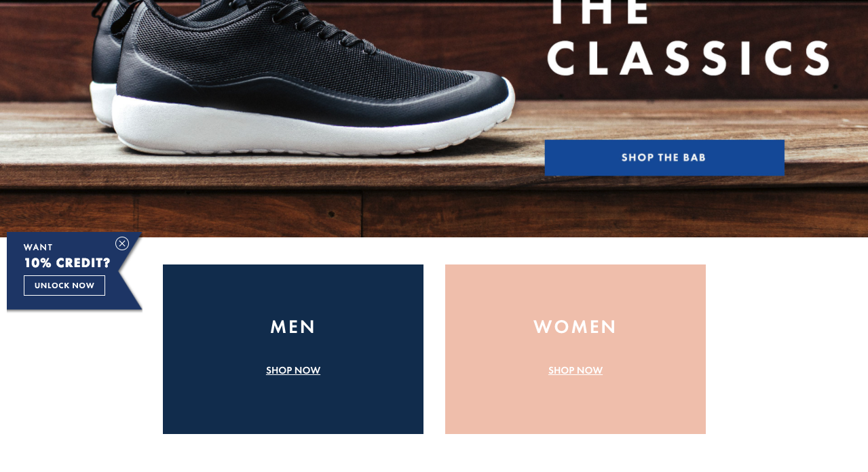Click the navy MEN category tile background
This screenshot has width=868, height=472.
(293, 407)
